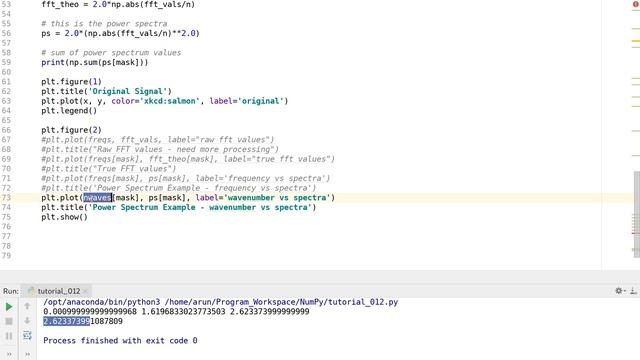Click 'plt.figure(2)' on line 66

tap(71, 130)
